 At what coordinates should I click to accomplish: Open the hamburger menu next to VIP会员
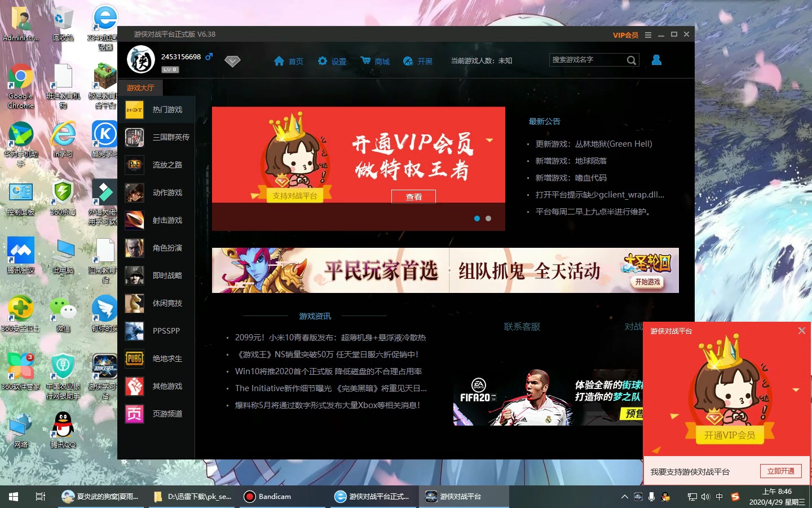[649, 34]
